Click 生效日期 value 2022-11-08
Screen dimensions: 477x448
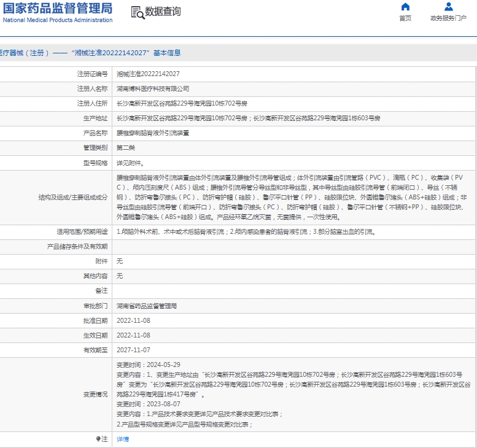coord(133,335)
